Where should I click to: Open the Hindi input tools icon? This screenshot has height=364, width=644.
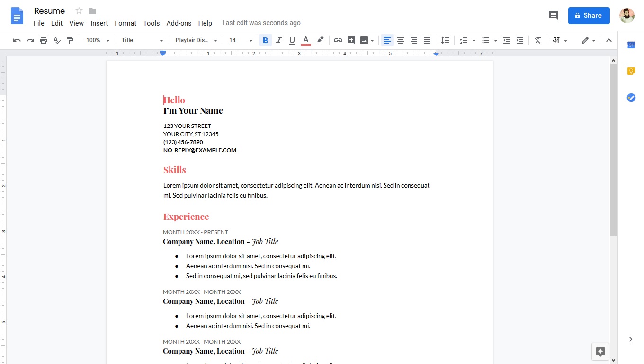pyautogui.click(x=556, y=40)
